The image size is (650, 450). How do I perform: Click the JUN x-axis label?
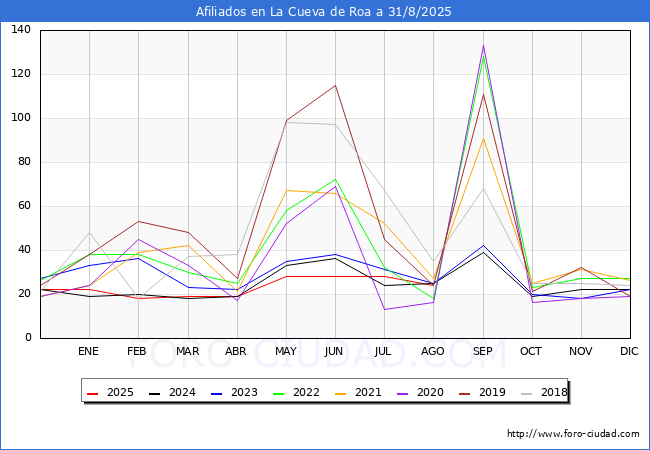point(335,351)
